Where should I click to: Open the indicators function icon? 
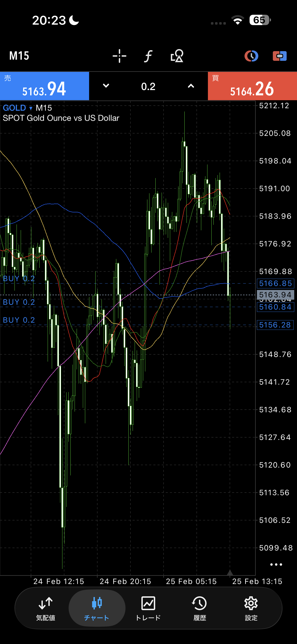point(148,56)
